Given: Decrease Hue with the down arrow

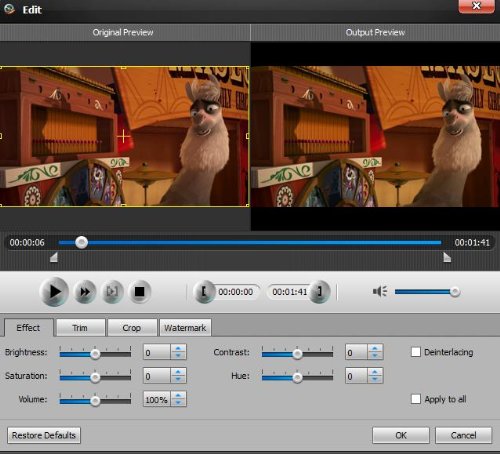Looking at the screenshot, I should (375, 379).
